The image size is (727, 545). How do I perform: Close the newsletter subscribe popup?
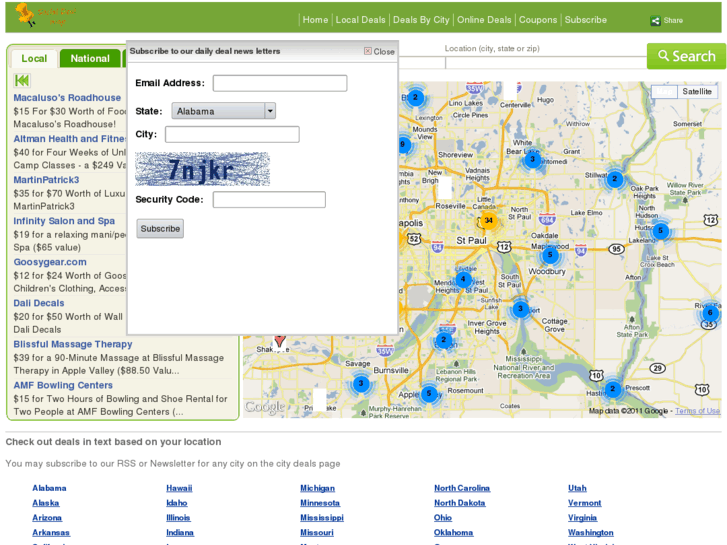click(x=379, y=51)
